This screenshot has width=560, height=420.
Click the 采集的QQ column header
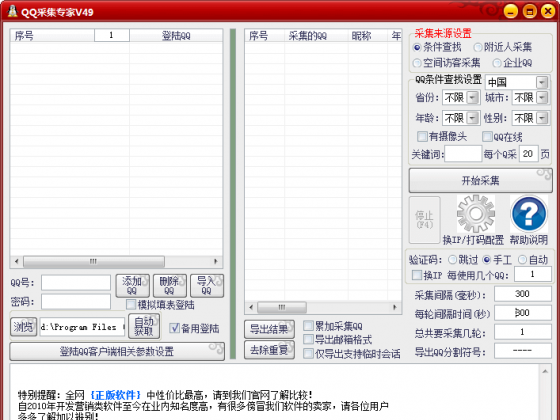(316, 36)
